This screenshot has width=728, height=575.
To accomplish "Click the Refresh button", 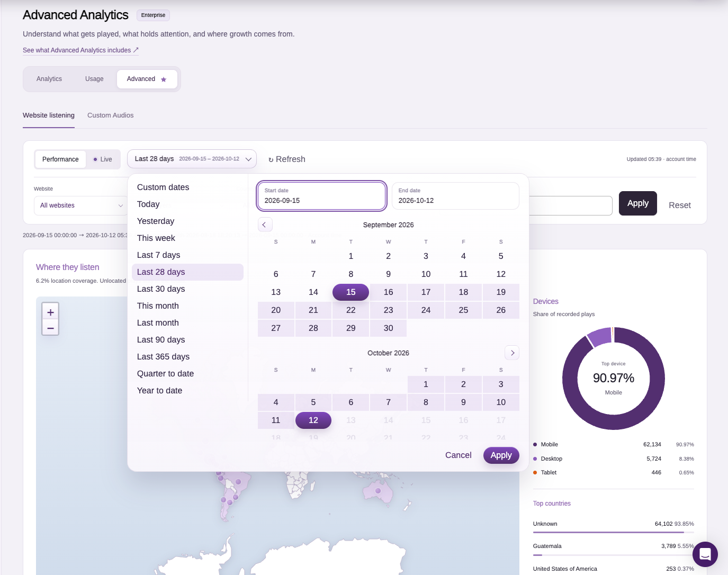I will [286, 159].
